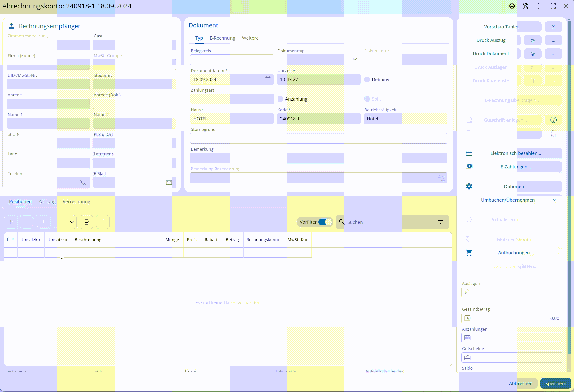
Task: Enable the Anzahlung checkbox
Action: 280,99
